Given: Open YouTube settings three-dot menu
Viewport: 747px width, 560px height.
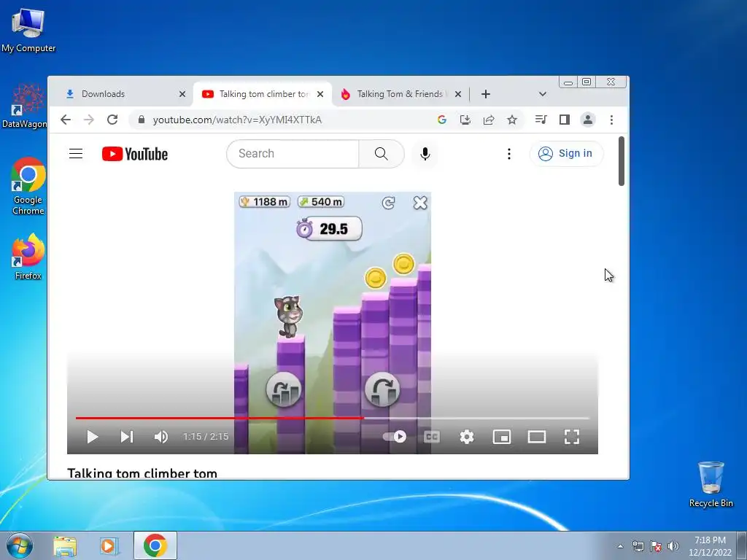Looking at the screenshot, I should click(x=508, y=153).
